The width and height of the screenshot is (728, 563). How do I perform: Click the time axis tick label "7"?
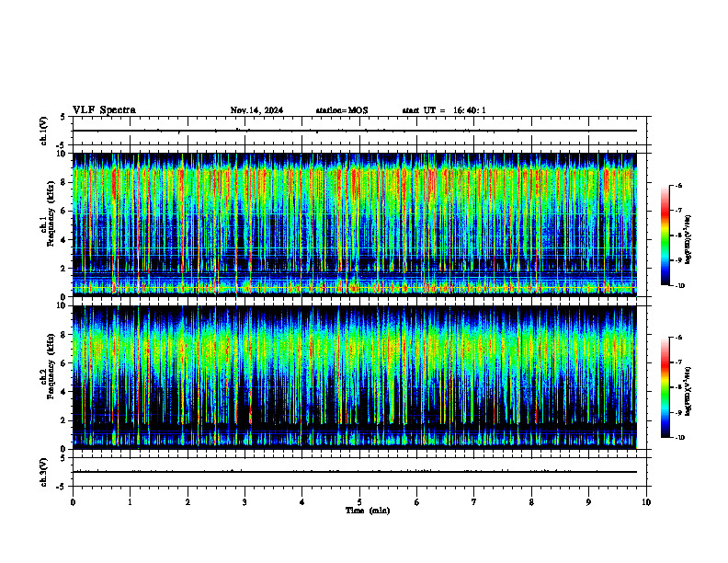pyautogui.click(x=474, y=502)
